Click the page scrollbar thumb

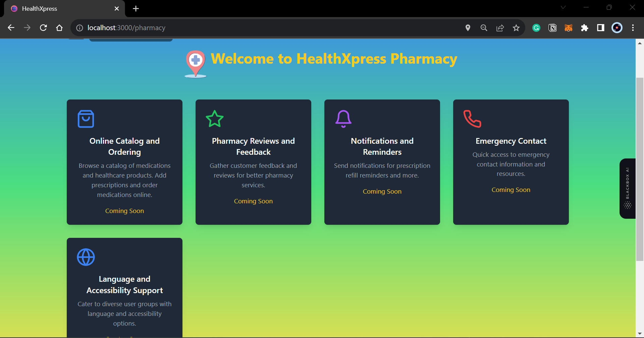point(640,169)
